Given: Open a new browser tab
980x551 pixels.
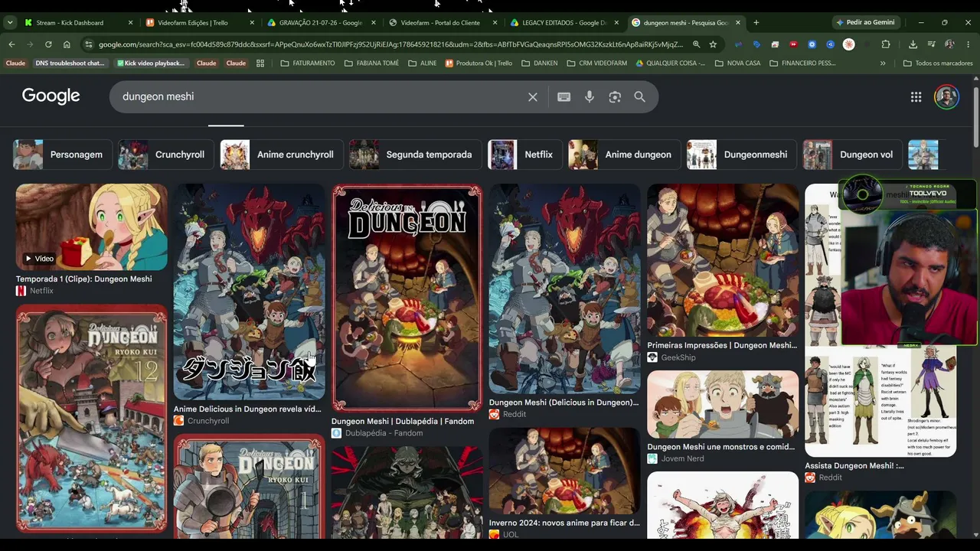Looking at the screenshot, I should [756, 23].
